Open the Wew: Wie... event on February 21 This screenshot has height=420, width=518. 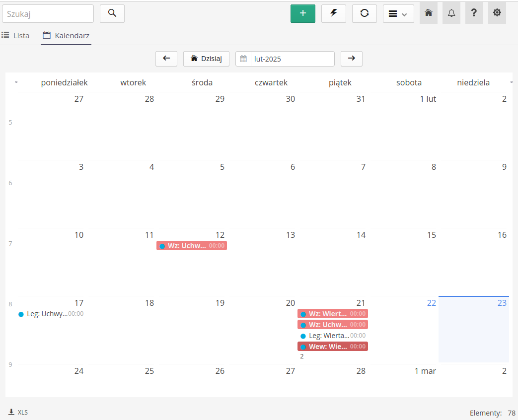click(x=332, y=347)
